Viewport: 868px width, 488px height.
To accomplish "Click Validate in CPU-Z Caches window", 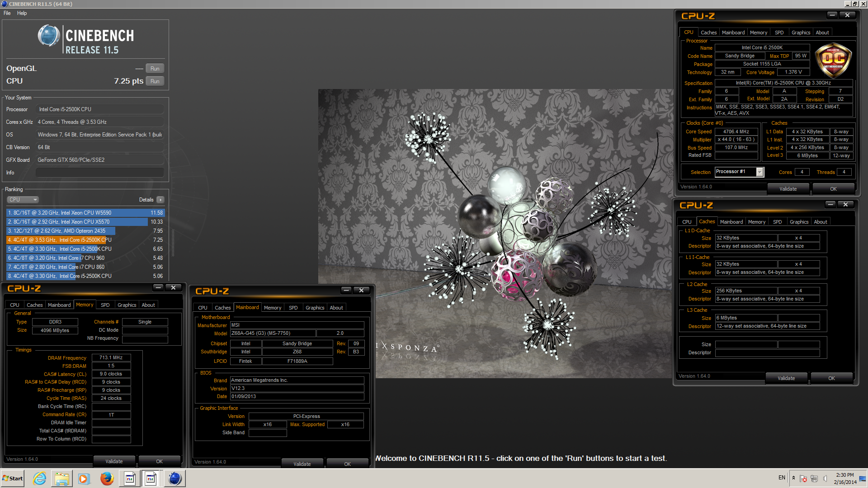I will [786, 378].
